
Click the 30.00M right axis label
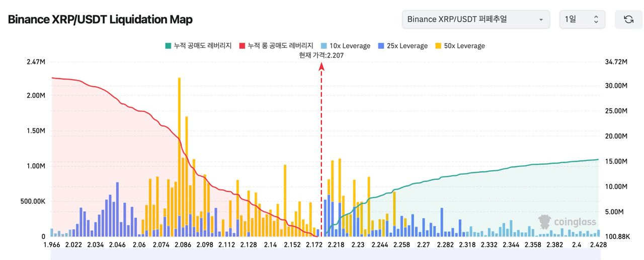pyautogui.click(x=615, y=86)
